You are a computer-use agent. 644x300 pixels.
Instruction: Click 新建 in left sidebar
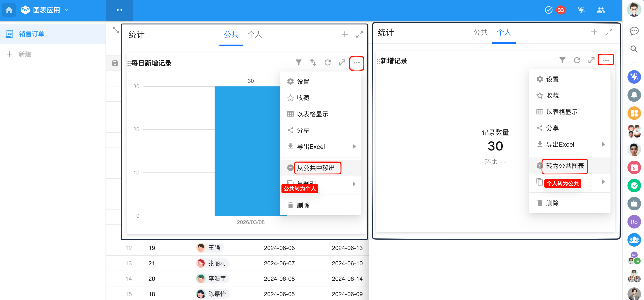pyautogui.click(x=24, y=54)
